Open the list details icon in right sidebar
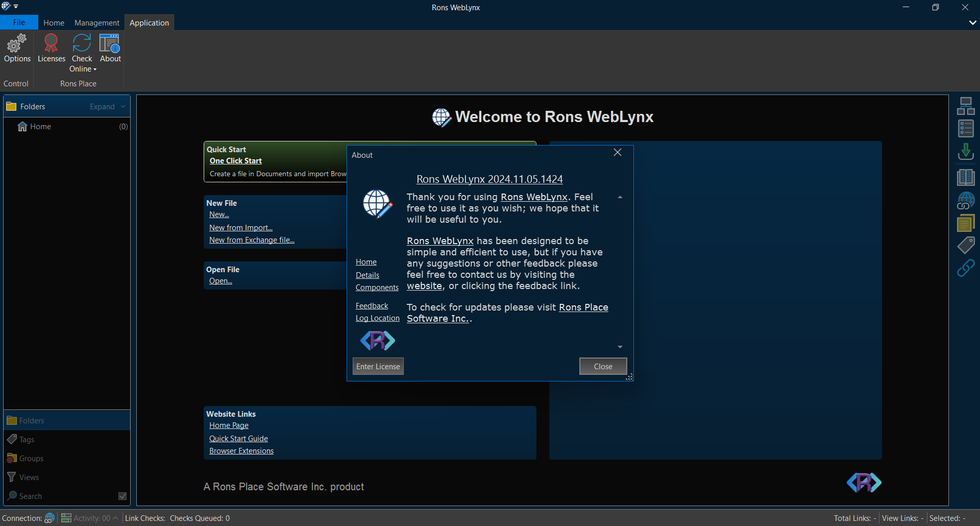Screen dimensions: 980x526 (x=966, y=129)
